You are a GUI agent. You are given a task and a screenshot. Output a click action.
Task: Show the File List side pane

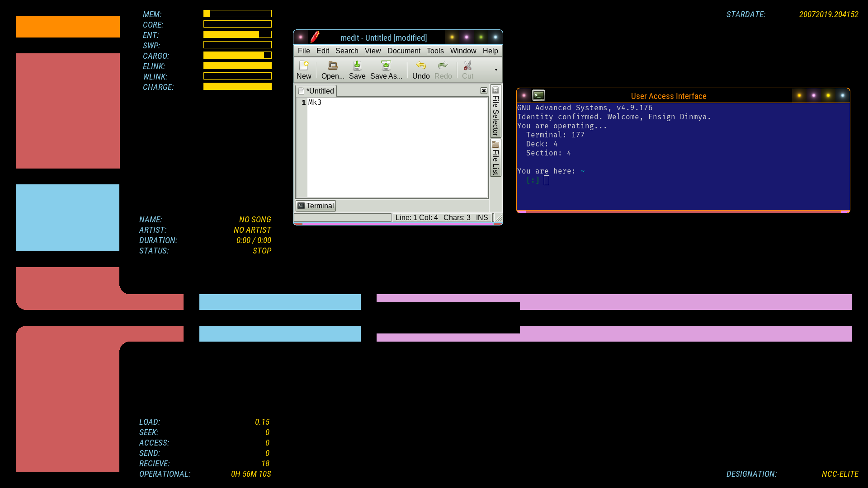[495, 158]
